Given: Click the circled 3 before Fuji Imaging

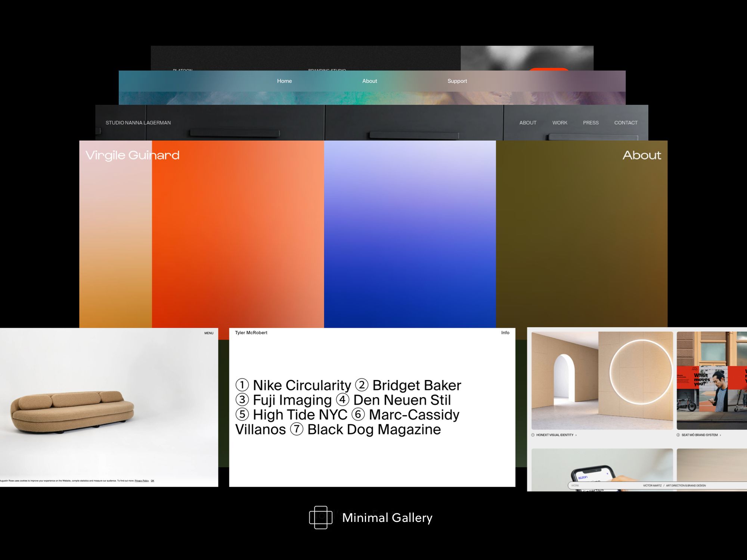Looking at the screenshot, I should click(x=242, y=400).
